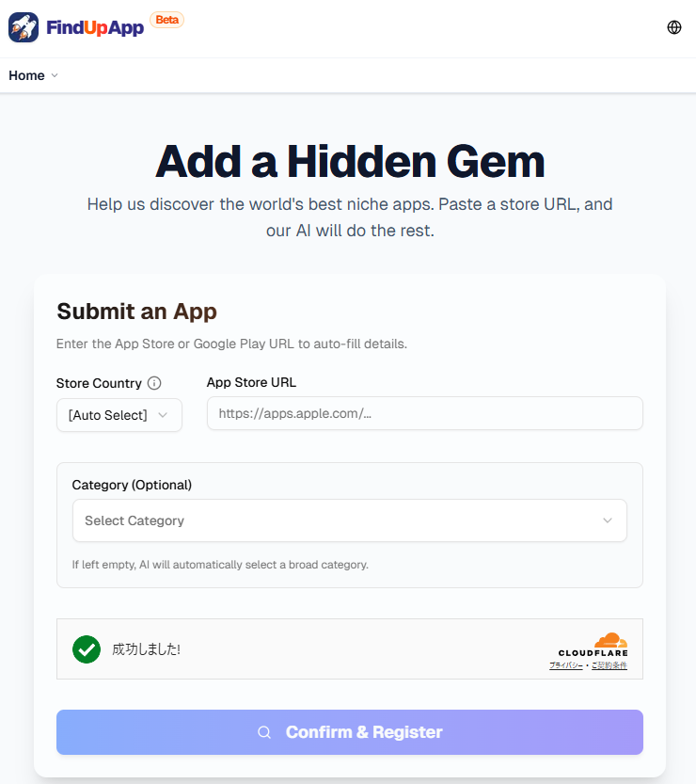Click the orange Beta badge

166,19
